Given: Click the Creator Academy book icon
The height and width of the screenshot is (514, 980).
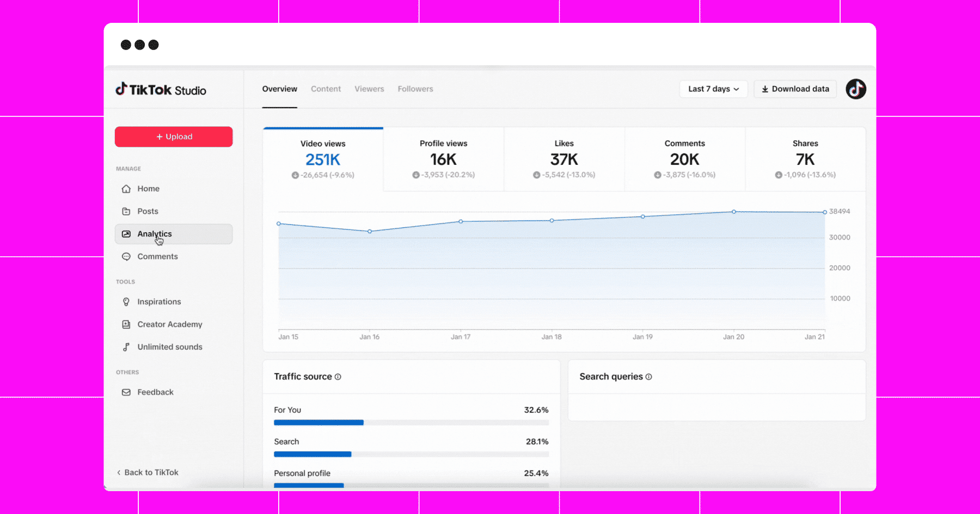Looking at the screenshot, I should tap(126, 324).
